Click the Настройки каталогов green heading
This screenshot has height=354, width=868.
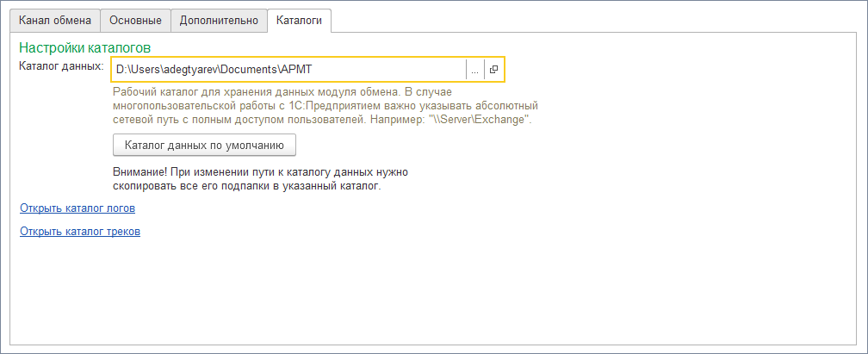click(85, 48)
